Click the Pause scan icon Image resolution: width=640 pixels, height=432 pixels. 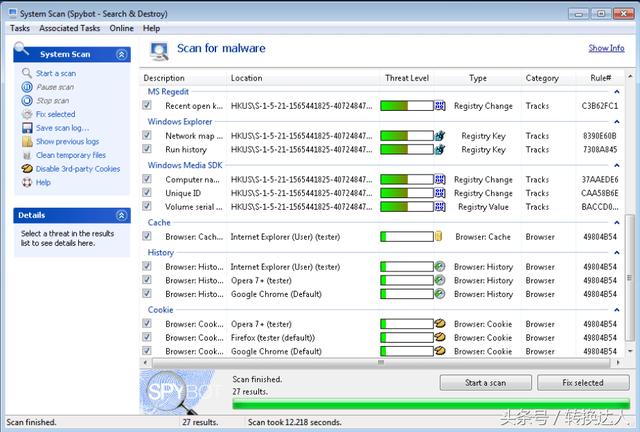[27, 87]
